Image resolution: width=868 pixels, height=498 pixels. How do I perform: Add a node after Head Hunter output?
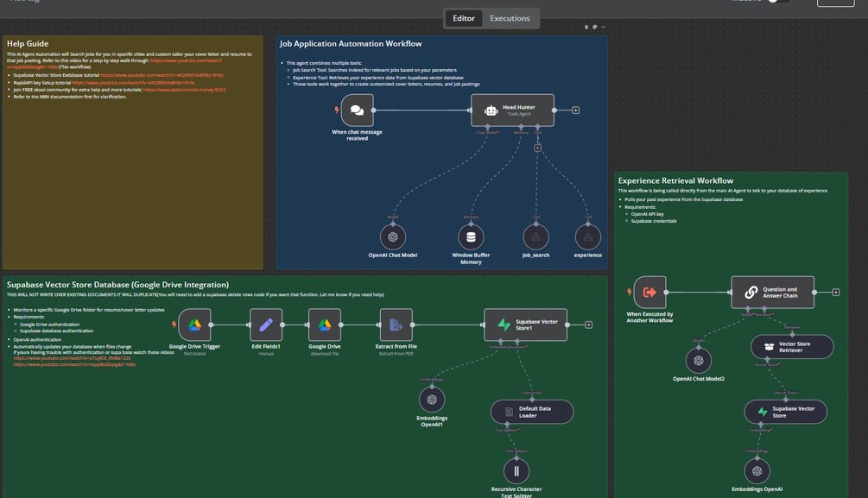pyautogui.click(x=576, y=110)
